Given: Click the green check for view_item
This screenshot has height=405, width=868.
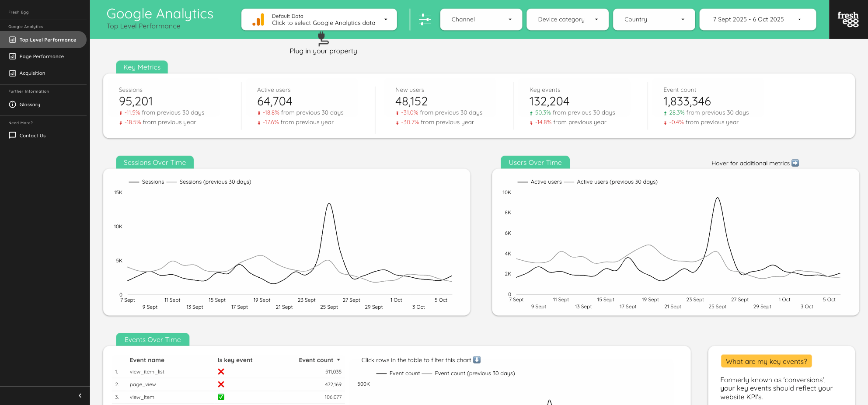Looking at the screenshot, I should [x=221, y=397].
